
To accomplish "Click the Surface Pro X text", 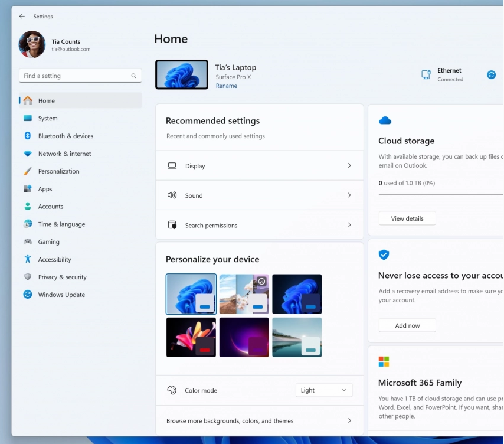I will point(233,77).
